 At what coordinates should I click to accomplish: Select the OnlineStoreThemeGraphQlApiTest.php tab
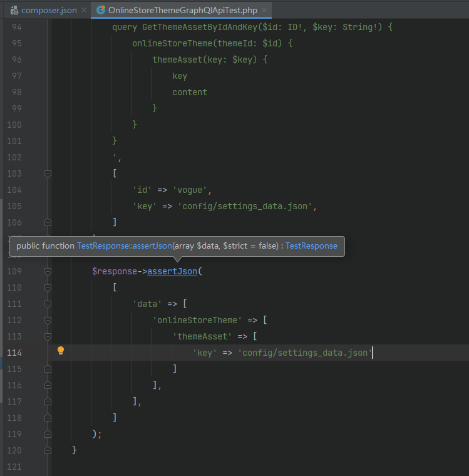[x=182, y=11]
